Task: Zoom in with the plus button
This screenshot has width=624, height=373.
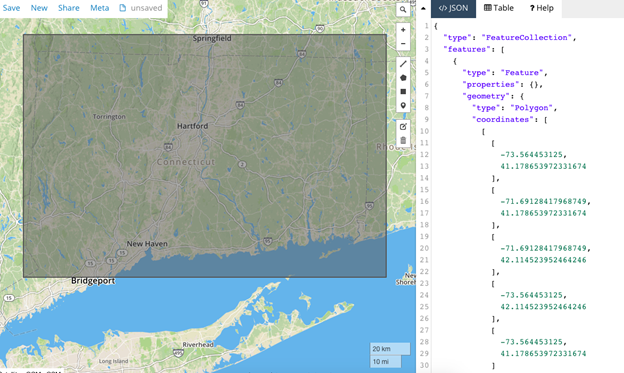Action: coord(403,30)
